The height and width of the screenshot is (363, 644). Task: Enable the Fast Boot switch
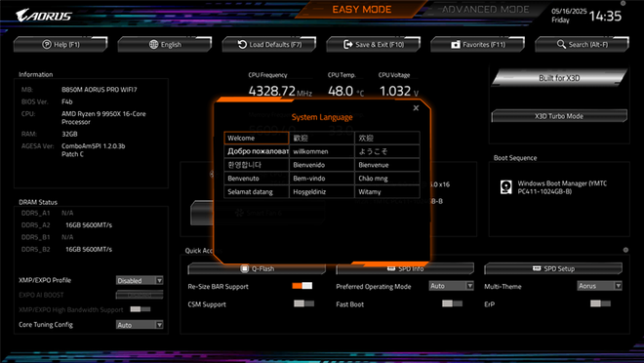(x=452, y=303)
